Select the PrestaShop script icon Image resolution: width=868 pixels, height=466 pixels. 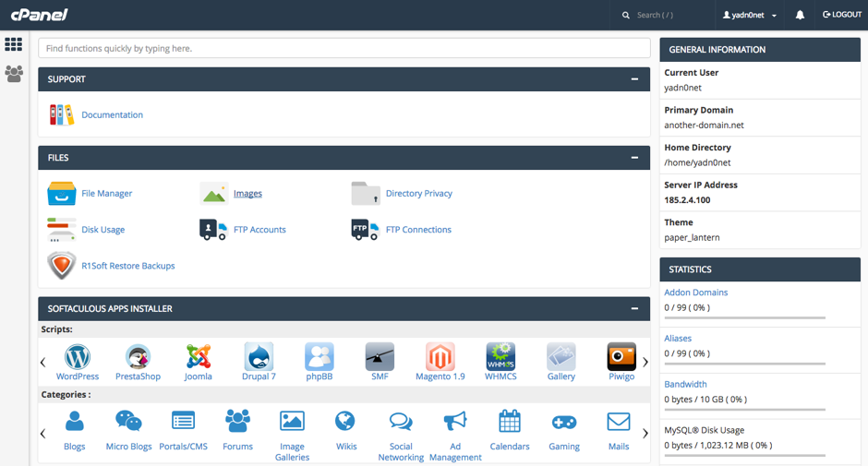[138, 357]
